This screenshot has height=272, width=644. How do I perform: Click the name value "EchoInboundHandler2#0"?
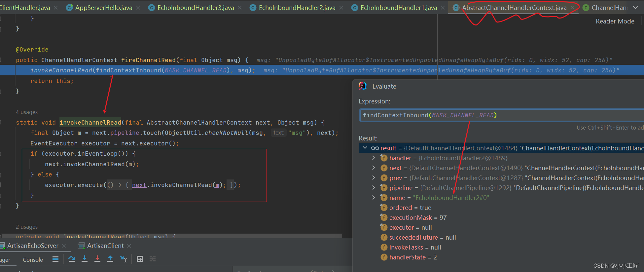tap(451, 198)
